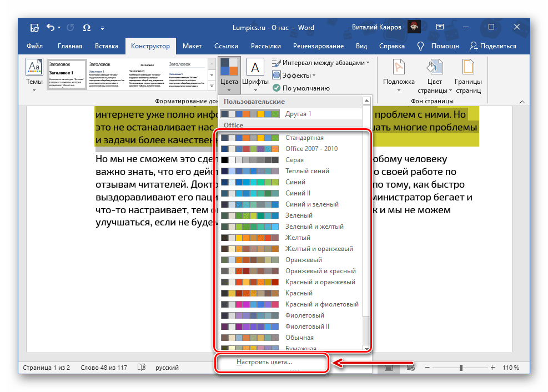Click the lightbulb Помощн tell me box
The image size is (548, 392).
pyautogui.click(x=438, y=46)
